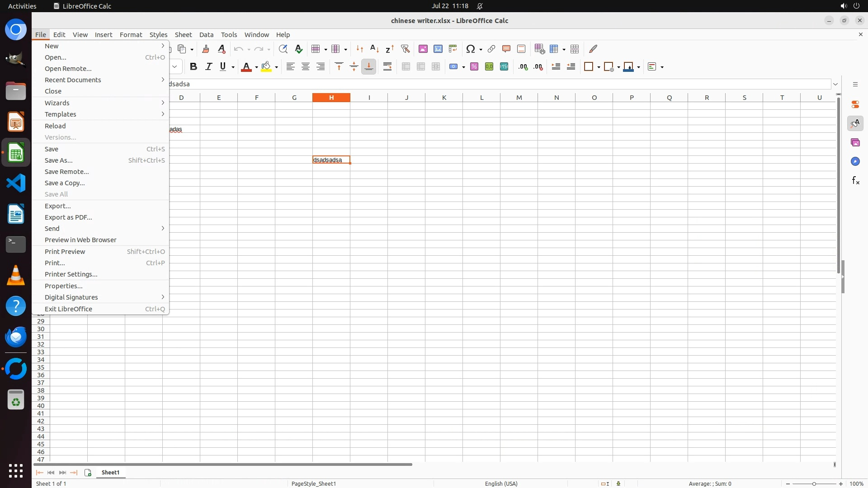The width and height of the screenshot is (868, 488).
Task: Insert a chart using the toolbar icon
Action: pos(438,49)
